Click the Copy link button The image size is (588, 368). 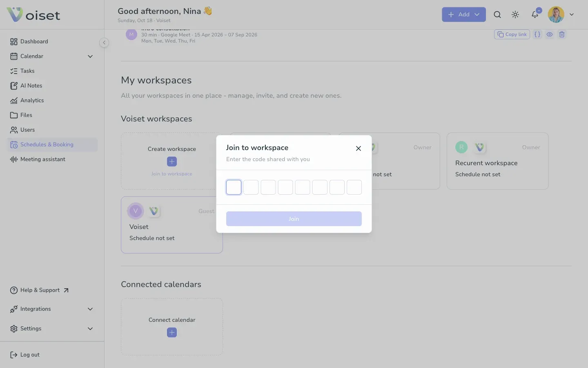tap(512, 34)
